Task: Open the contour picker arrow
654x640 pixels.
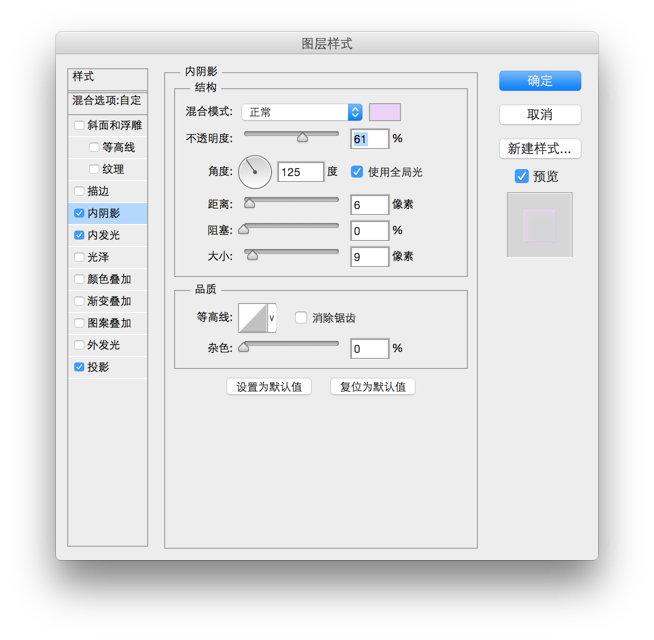Action: [x=272, y=318]
